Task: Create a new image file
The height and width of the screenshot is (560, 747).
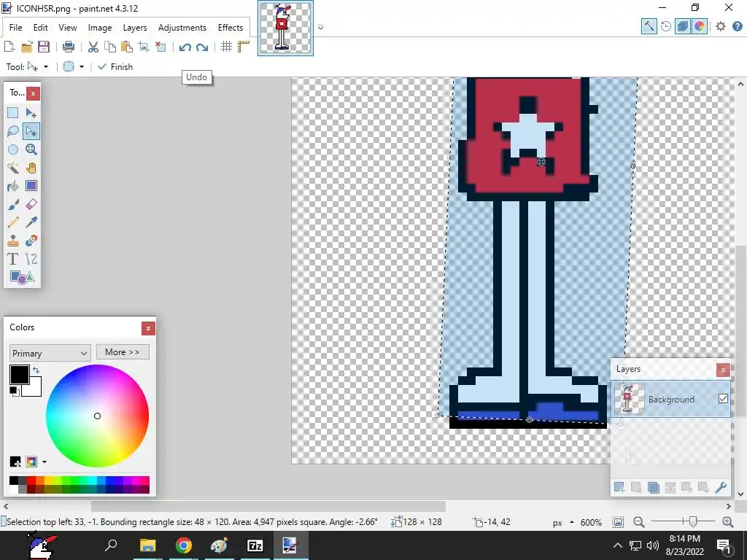Action: coord(9,47)
